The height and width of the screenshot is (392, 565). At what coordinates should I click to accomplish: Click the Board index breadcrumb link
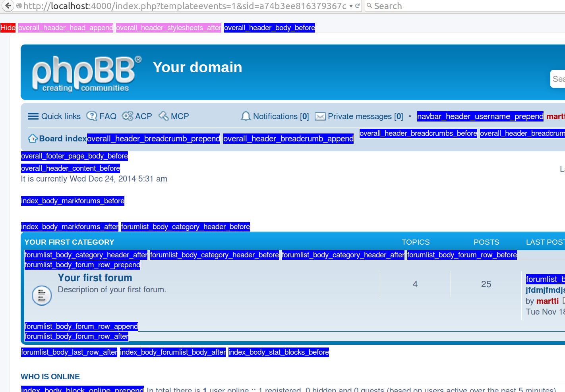pyautogui.click(x=63, y=139)
